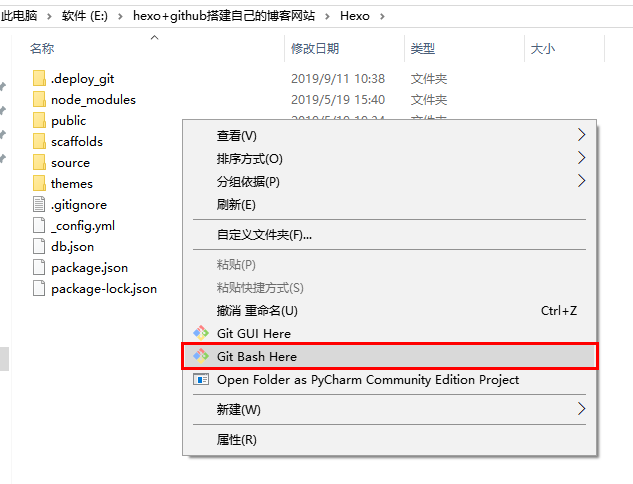
Task: Click the Git GUI Here logo icon
Action: tap(201, 333)
